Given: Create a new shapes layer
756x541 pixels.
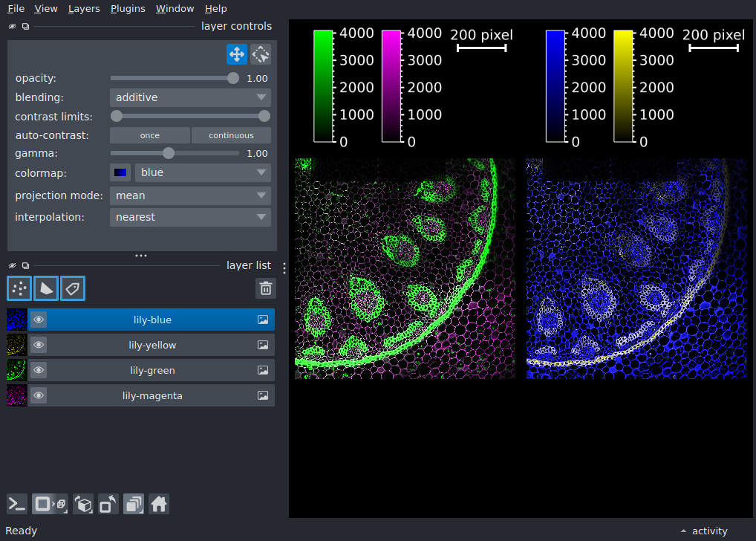Looking at the screenshot, I should [x=46, y=288].
